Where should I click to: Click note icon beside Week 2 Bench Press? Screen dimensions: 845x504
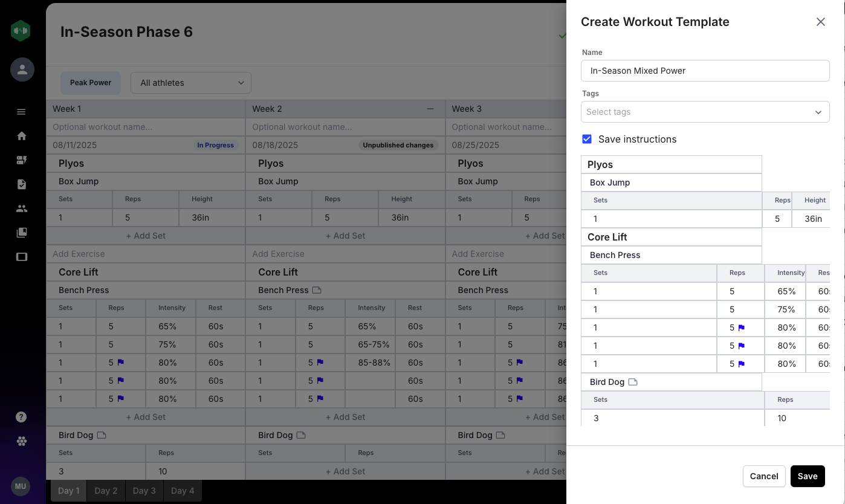(317, 290)
